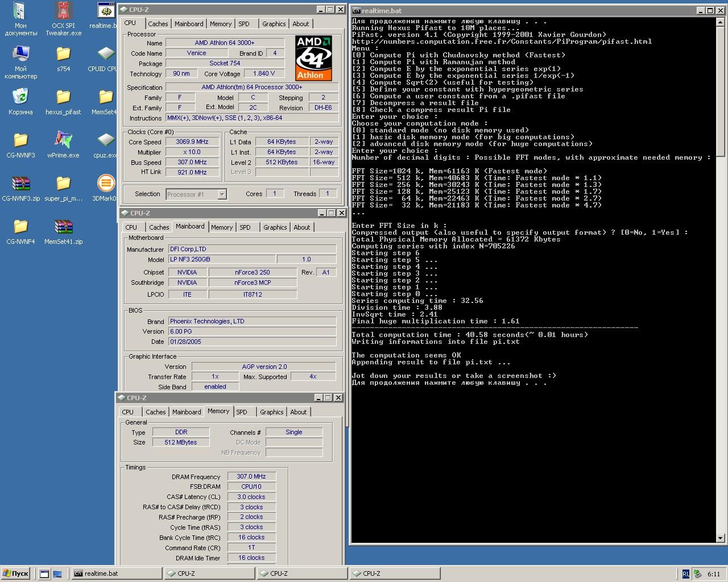Click Core Speed value 3069.9 MHz
This screenshot has height=582, width=728.
(x=192, y=142)
